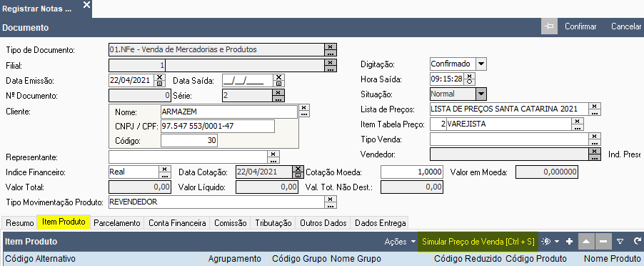Open the Parcelamento tab

117,223
